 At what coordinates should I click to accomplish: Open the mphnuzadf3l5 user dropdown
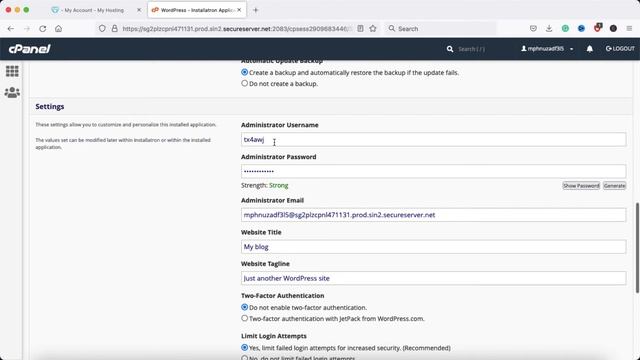[x=547, y=49]
